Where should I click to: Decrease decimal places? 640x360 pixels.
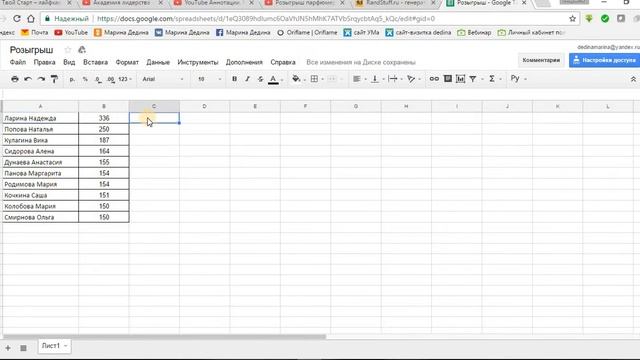tap(98, 79)
